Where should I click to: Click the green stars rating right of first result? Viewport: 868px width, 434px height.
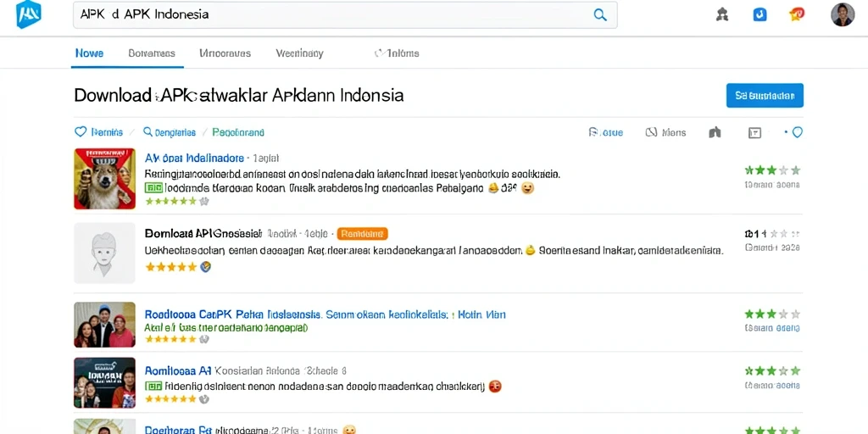click(772, 170)
